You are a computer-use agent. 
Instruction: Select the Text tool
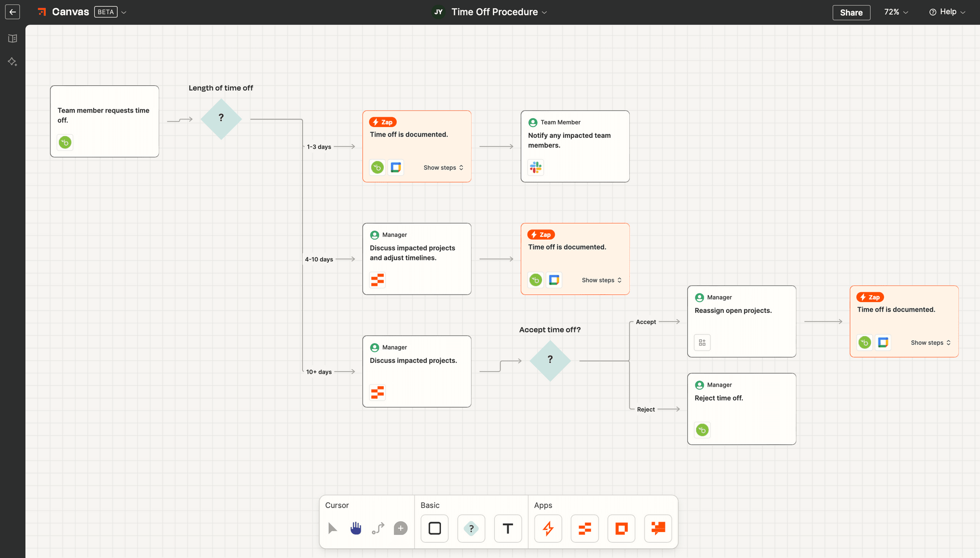coord(508,528)
